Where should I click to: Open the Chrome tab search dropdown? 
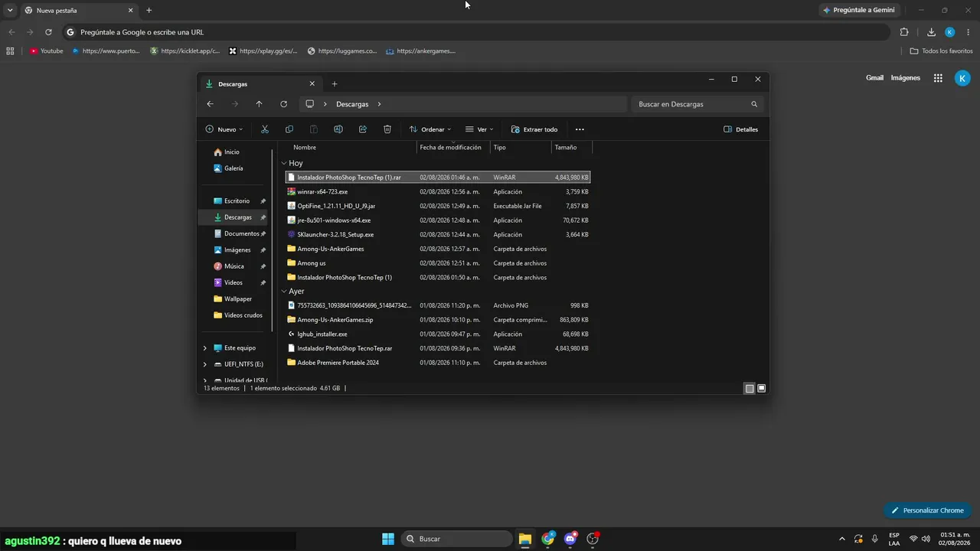point(10,10)
